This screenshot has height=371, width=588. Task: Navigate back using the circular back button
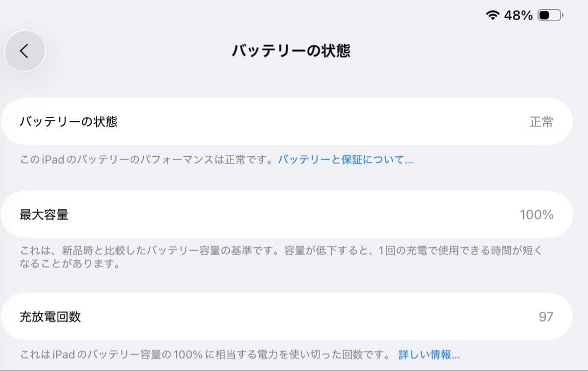(x=25, y=50)
